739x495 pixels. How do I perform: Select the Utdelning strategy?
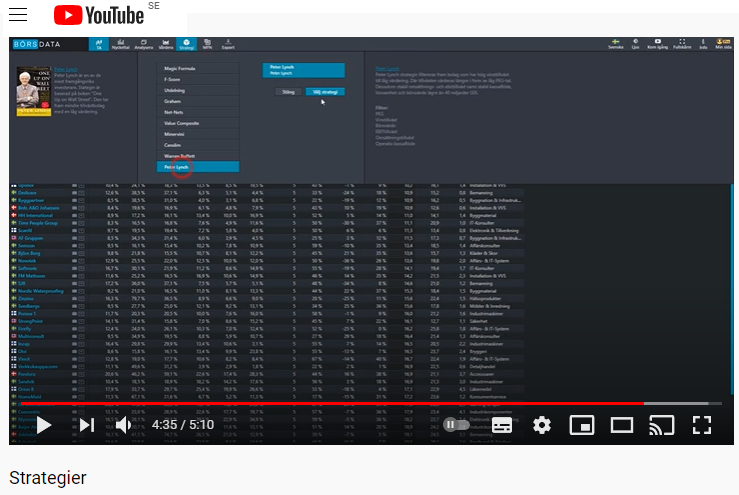(x=198, y=90)
